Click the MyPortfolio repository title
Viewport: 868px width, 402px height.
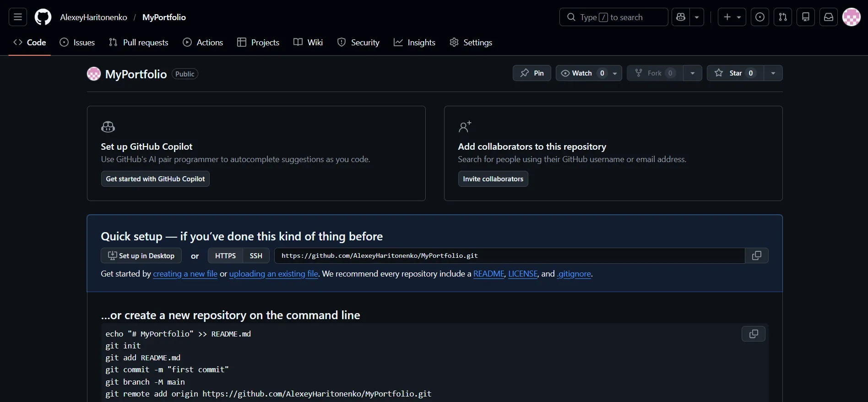tap(136, 74)
